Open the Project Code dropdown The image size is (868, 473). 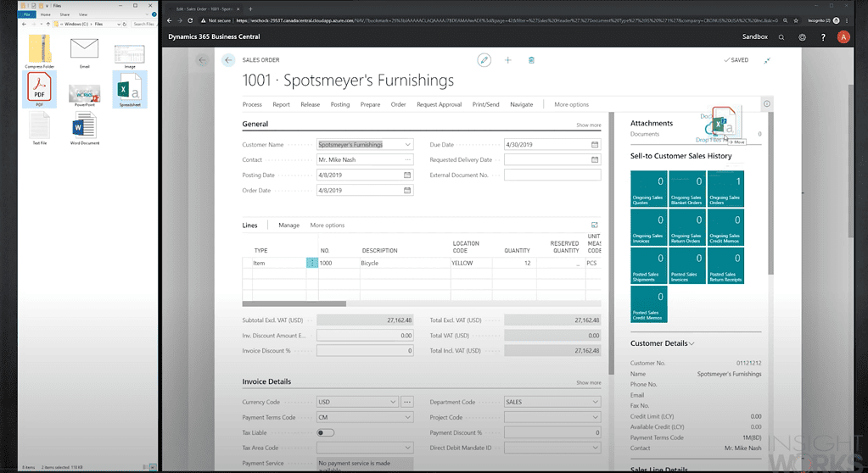click(x=595, y=418)
